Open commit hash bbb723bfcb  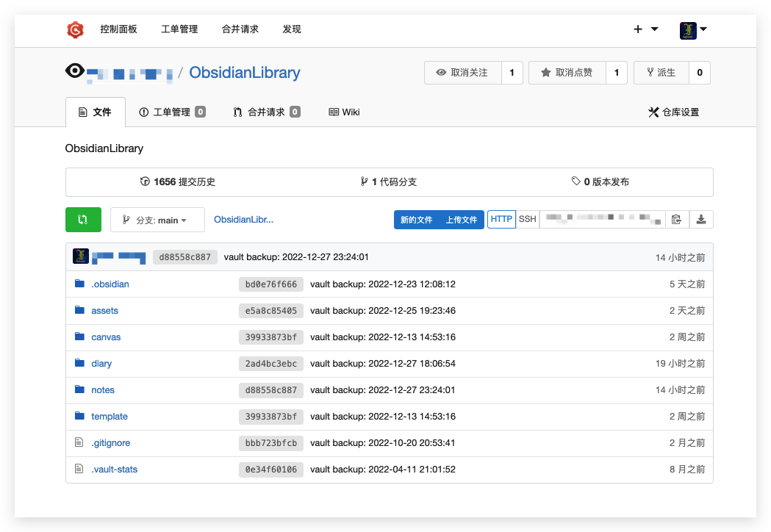(271, 443)
